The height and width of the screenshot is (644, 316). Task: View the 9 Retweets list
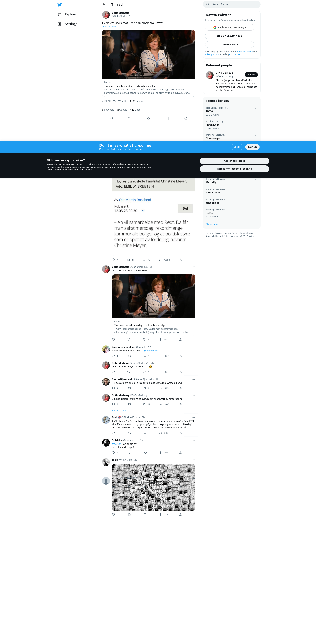pyautogui.click(x=108, y=110)
